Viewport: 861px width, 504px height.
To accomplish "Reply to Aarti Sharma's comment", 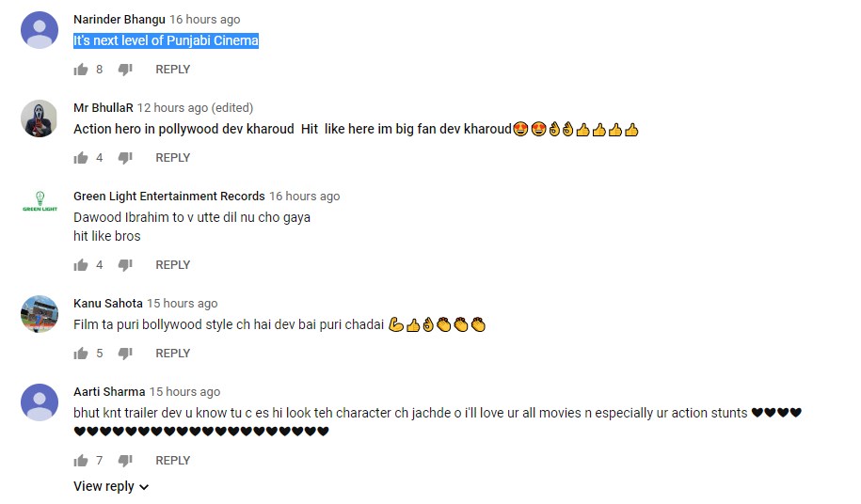I will [x=172, y=461].
